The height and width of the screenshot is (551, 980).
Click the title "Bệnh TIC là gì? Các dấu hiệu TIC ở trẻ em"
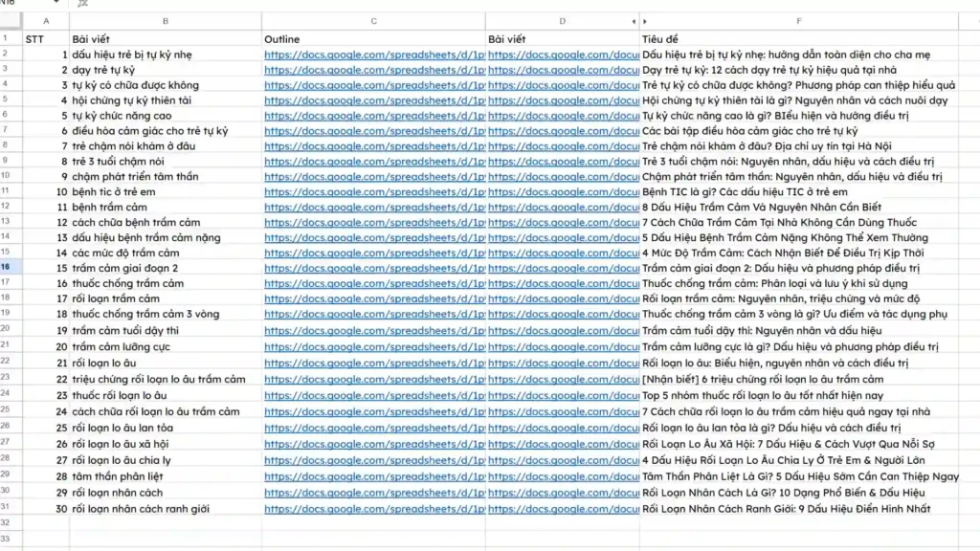tap(745, 192)
